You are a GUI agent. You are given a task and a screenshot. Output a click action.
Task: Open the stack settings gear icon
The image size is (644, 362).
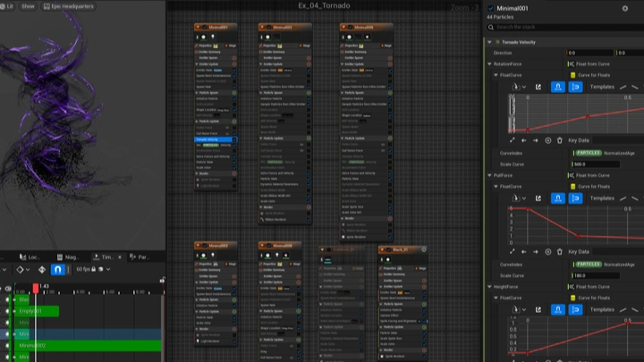point(625,8)
